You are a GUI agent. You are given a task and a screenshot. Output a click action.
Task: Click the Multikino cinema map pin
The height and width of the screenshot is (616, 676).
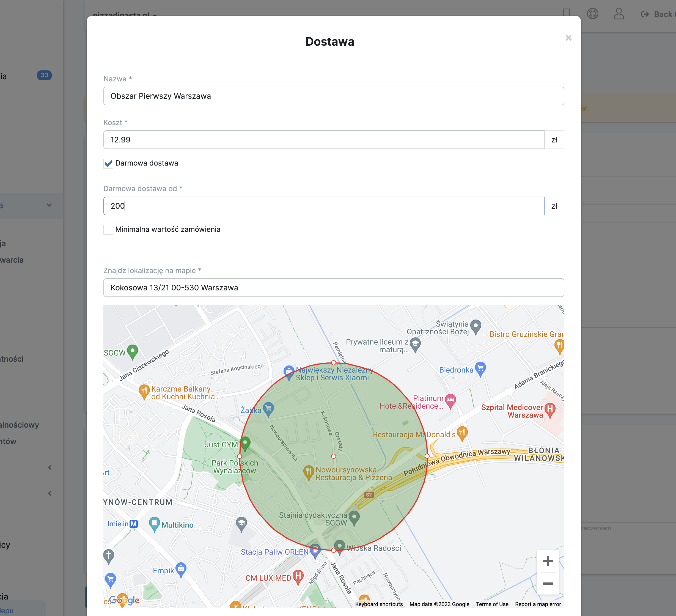coord(154,523)
